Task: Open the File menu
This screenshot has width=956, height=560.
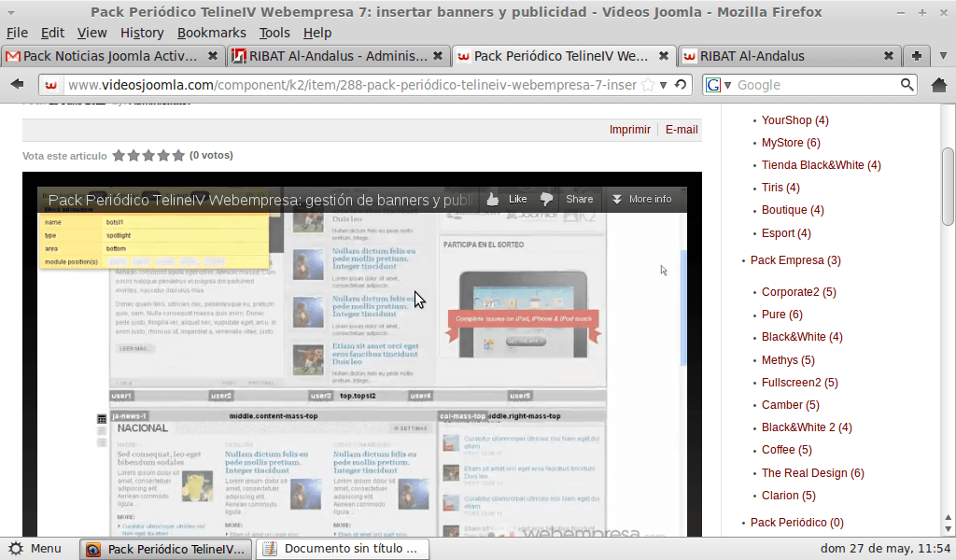Action: pyautogui.click(x=17, y=33)
